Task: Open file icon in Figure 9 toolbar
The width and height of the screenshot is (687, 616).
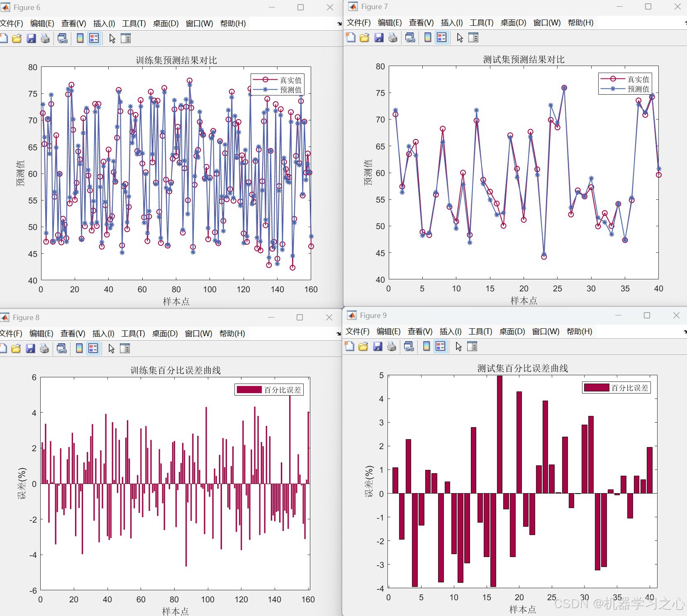Action: [363, 347]
